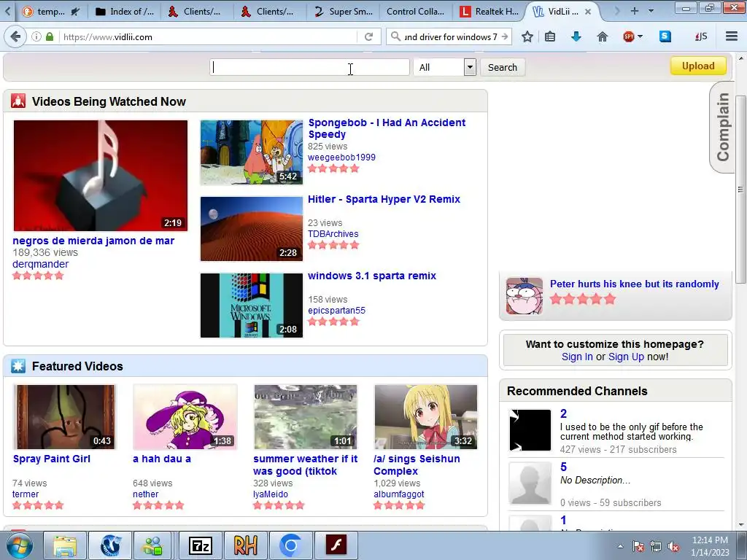Close the VidLii tab

tap(588, 12)
